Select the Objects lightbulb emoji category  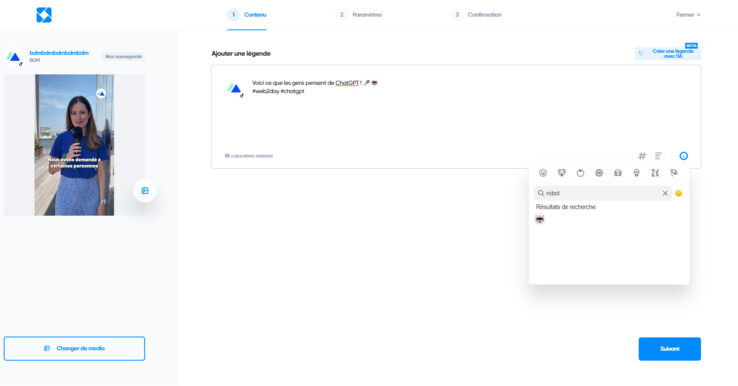coord(636,173)
